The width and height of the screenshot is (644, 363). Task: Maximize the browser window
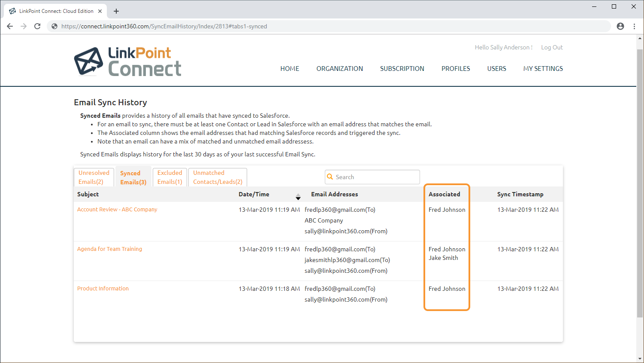tap(614, 6)
